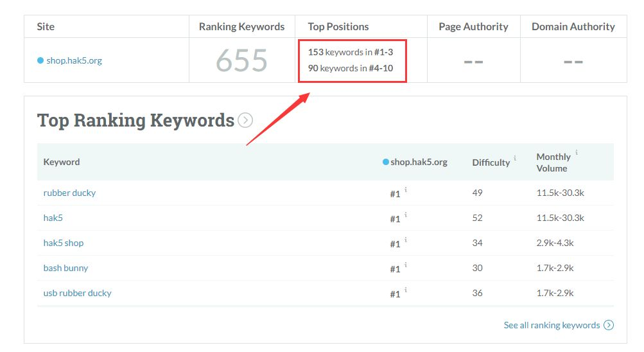
Task: Click the Top Positions column header
Action: (x=338, y=27)
